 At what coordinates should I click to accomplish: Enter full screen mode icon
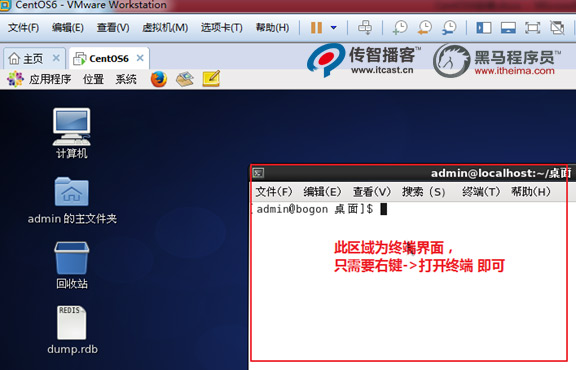[532, 28]
